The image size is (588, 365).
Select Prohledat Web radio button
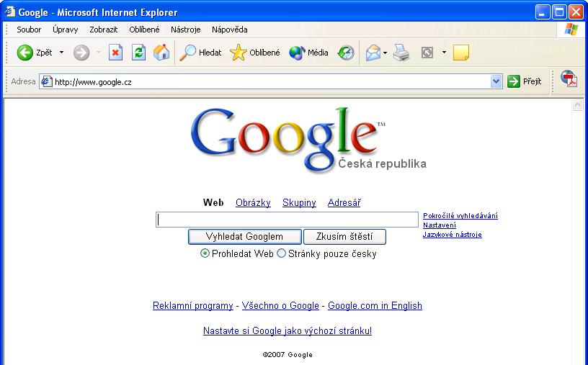click(205, 253)
